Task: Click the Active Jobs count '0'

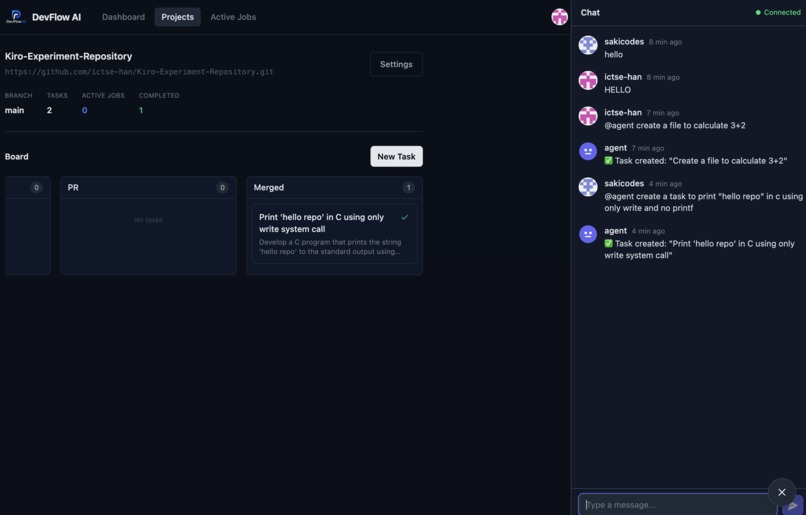Action: pos(84,110)
